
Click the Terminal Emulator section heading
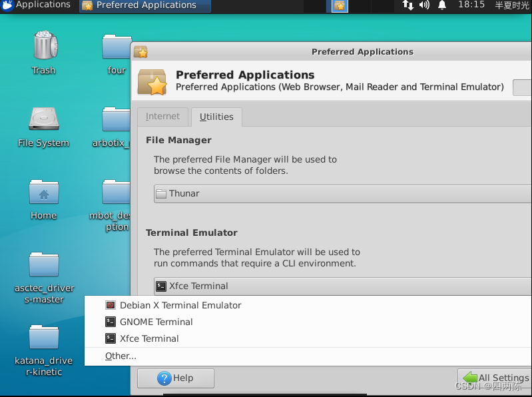pyautogui.click(x=192, y=232)
